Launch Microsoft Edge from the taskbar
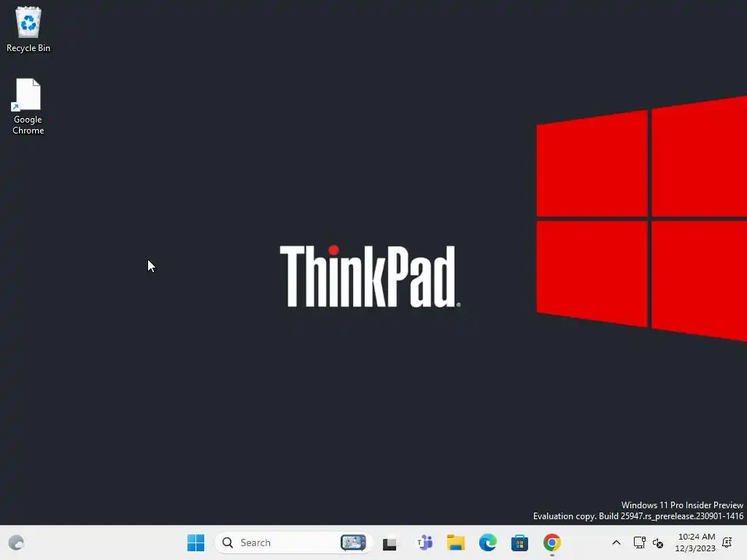This screenshot has width=747, height=560. [488, 542]
